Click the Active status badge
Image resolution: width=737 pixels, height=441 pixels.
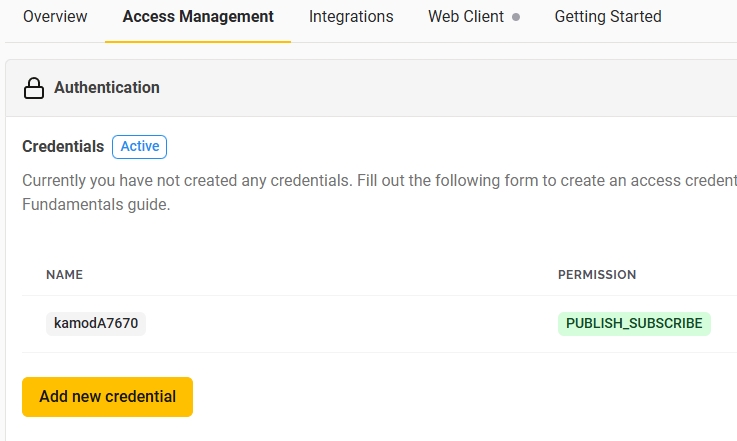coord(139,146)
